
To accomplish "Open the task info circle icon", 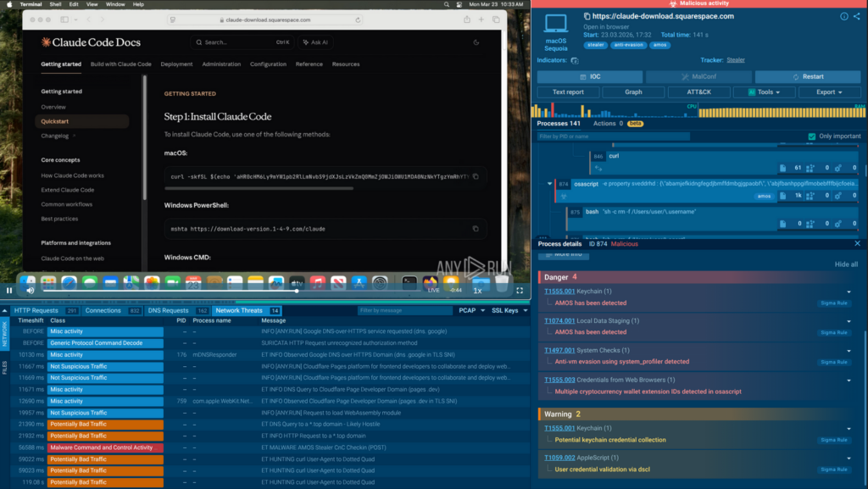I will point(843,16).
